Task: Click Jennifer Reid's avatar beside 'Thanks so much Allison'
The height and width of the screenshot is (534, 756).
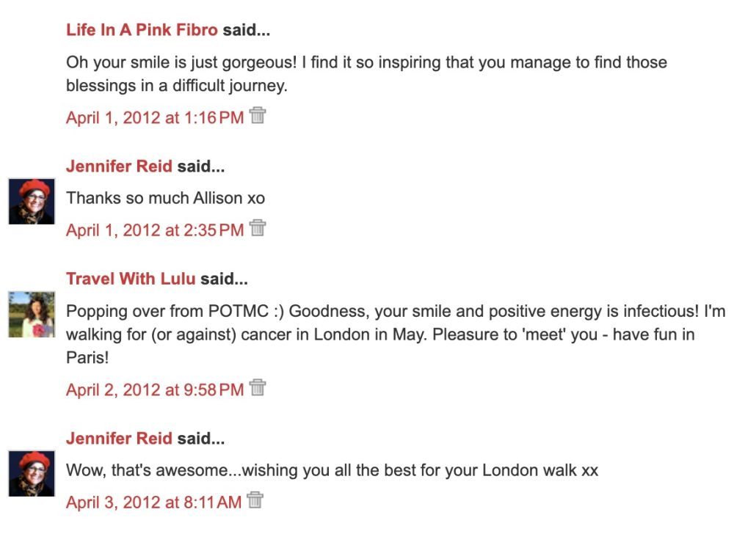Action: coord(32,200)
